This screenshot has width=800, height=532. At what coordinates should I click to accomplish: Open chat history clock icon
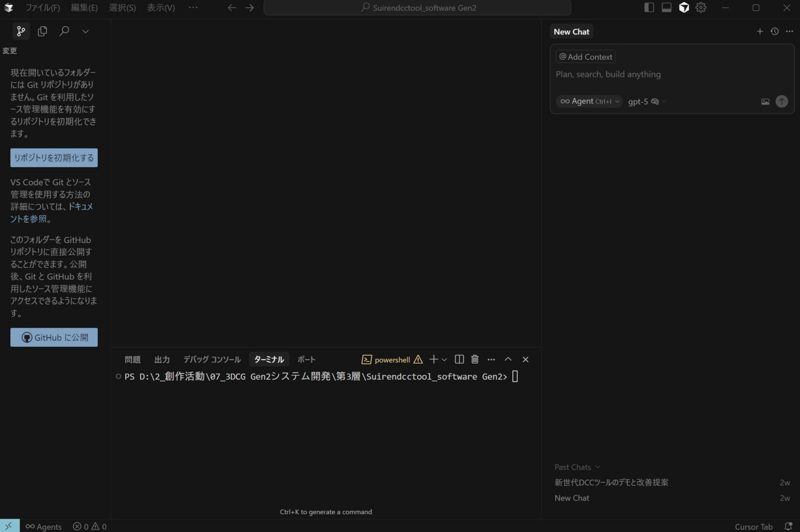click(x=775, y=32)
